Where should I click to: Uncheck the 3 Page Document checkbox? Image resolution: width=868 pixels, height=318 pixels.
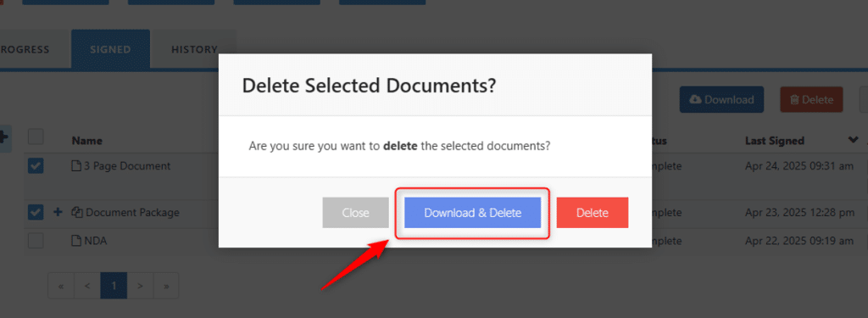click(x=36, y=165)
